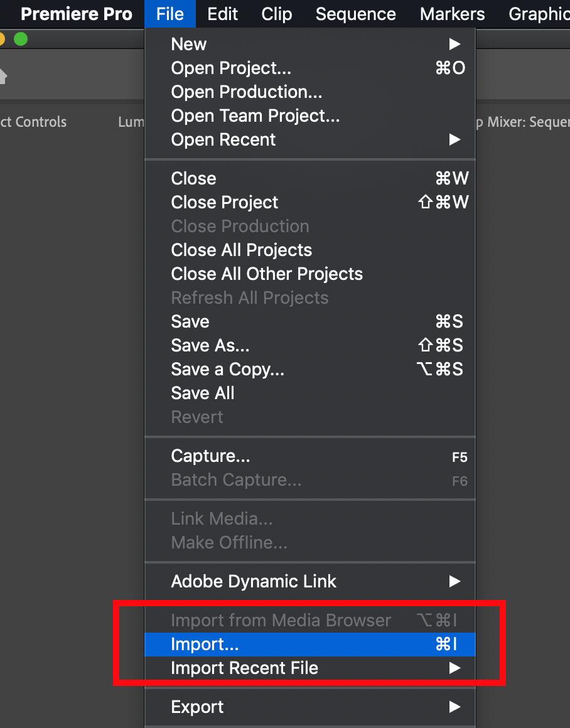This screenshot has height=728, width=570.
Task: Choose Close All Other Projects
Action: click(310, 274)
